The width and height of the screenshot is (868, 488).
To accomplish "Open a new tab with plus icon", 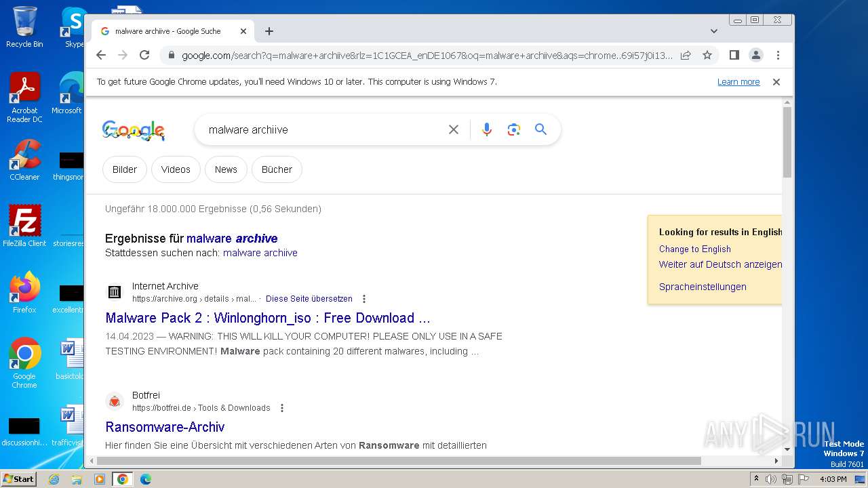I will click(x=269, y=31).
